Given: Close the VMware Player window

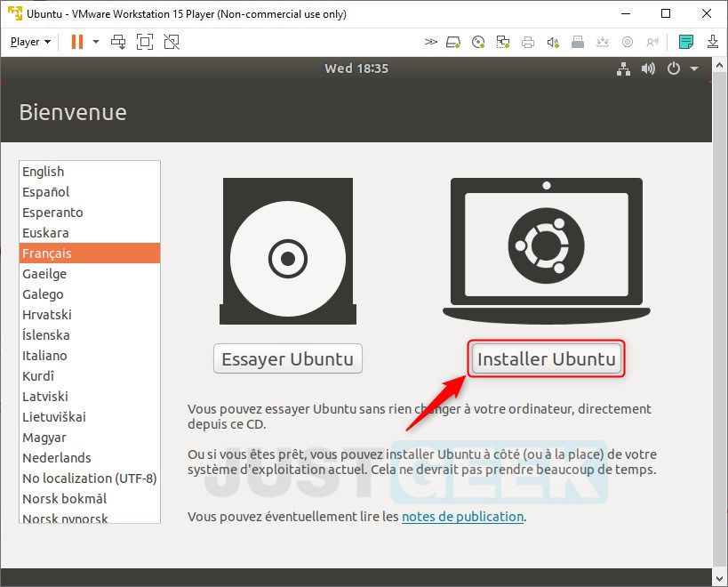Looking at the screenshot, I should 707,13.
